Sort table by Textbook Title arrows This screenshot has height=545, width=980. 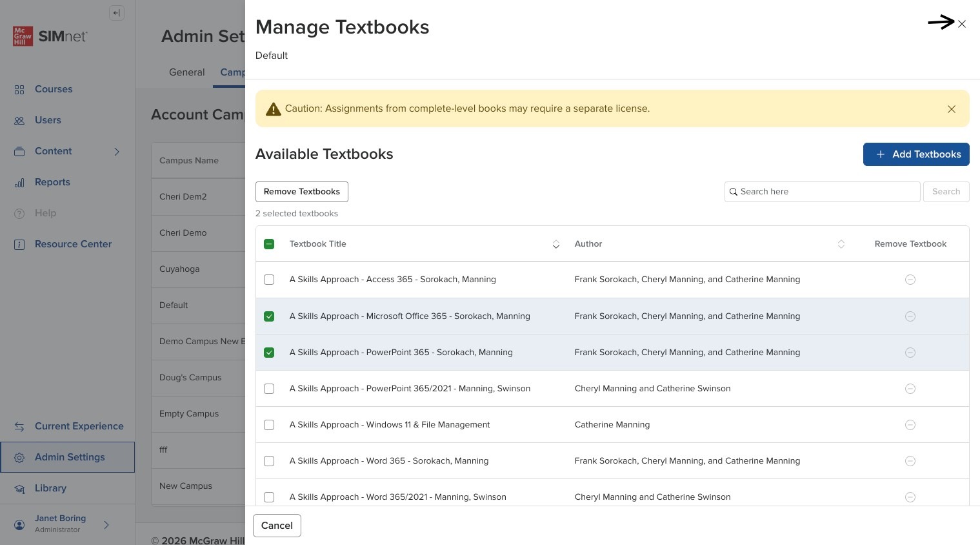click(x=556, y=244)
